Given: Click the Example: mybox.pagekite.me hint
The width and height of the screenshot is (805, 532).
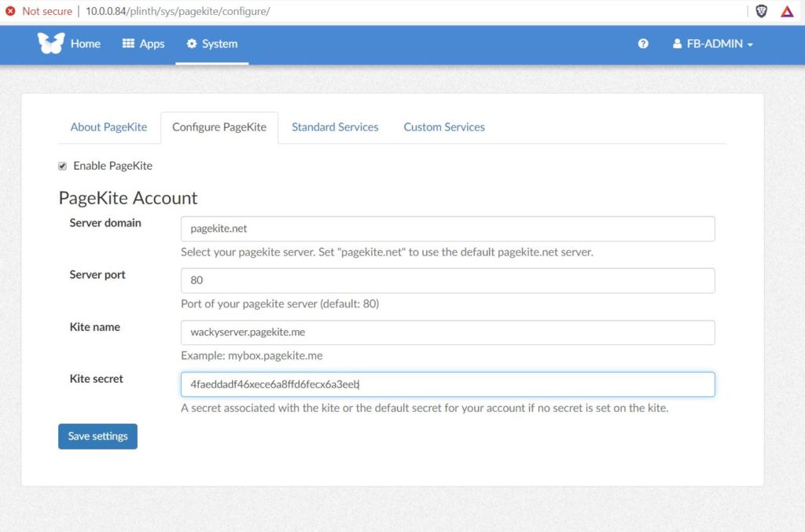Looking at the screenshot, I should tap(252, 355).
